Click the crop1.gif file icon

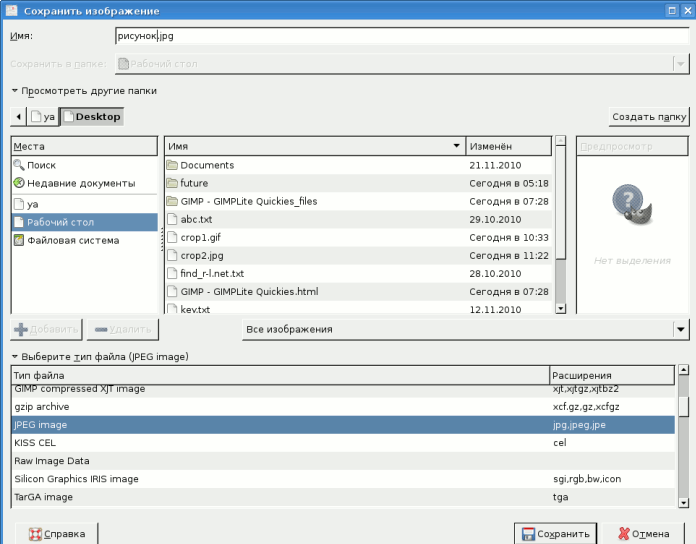(172, 237)
